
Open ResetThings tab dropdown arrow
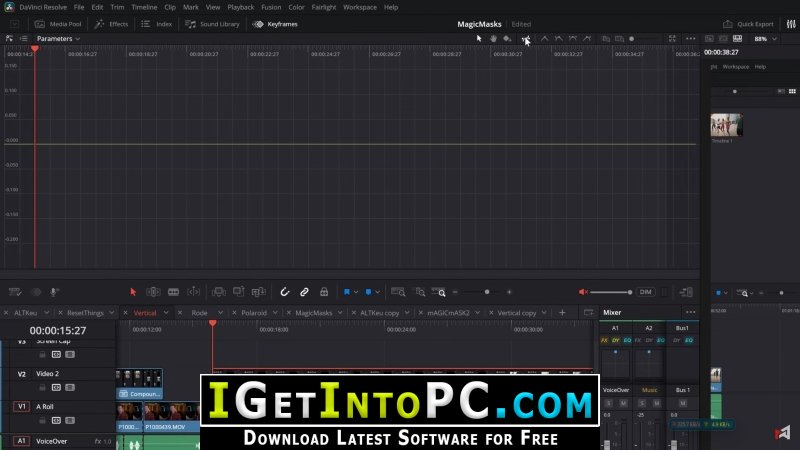(112, 313)
